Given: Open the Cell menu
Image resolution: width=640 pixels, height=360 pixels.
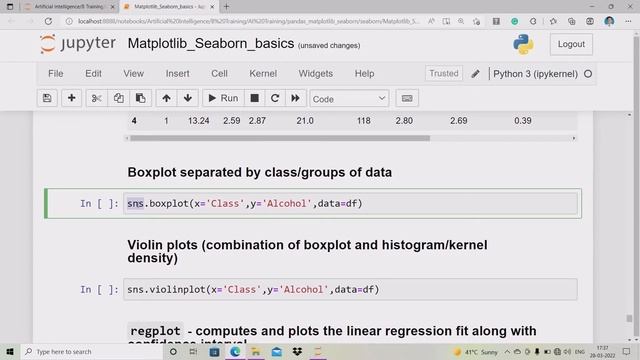Looking at the screenshot, I should coord(219,73).
